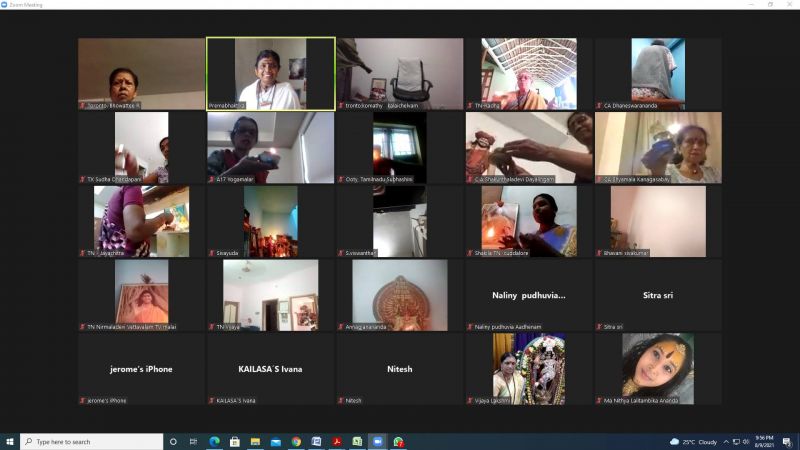Screen dimensions: 800x450
Task: Switch to Google Chrome in taskbar
Action: (x=296, y=441)
